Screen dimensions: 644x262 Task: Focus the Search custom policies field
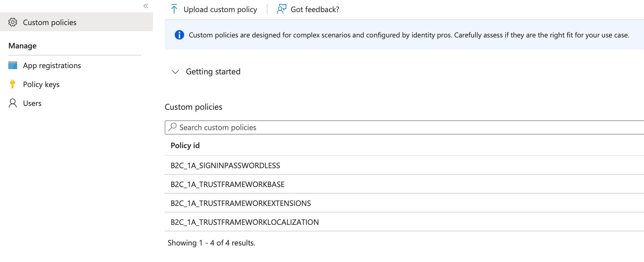pyautogui.click(x=404, y=127)
